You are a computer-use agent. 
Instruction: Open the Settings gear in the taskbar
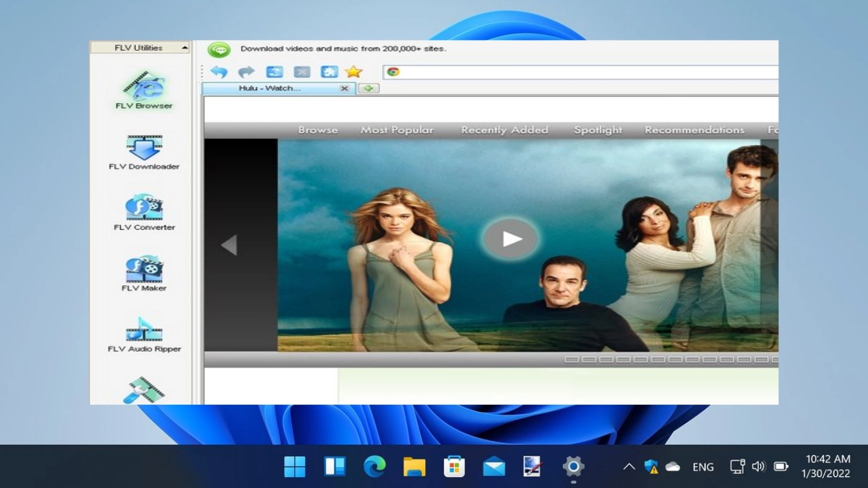[x=573, y=466]
